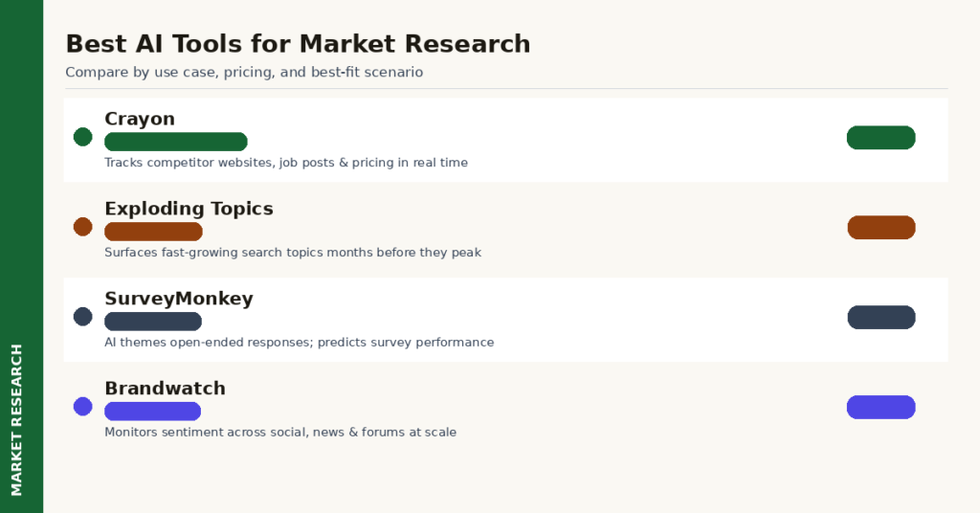This screenshot has width=980, height=513.
Task: Open the Brandwatch tool title
Action: click(165, 389)
